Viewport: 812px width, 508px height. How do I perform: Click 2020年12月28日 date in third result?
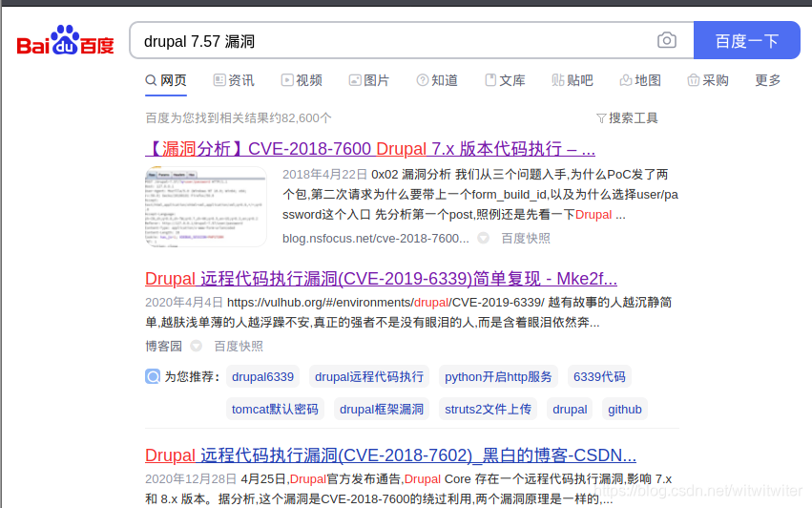191,479
